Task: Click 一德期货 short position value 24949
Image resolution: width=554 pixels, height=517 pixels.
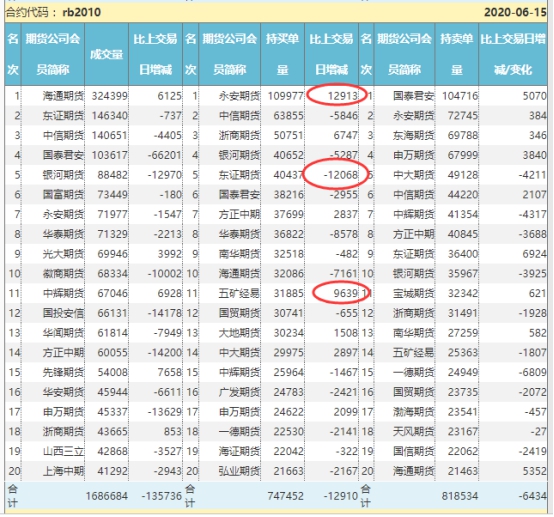Action: click(x=462, y=372)
